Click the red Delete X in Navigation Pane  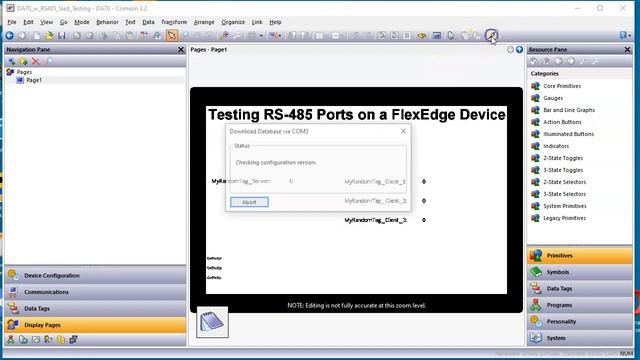(x=36, y=61)
